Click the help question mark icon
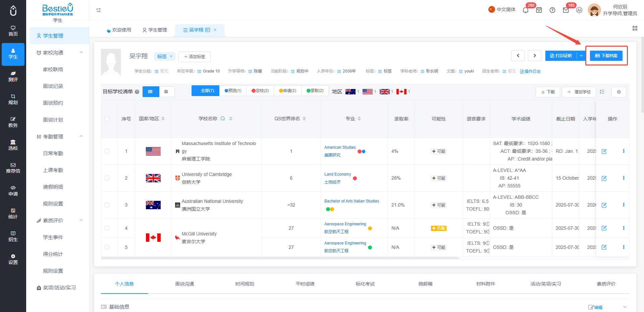The height and width of the screenshot is (312, 644). pos(552,10)
